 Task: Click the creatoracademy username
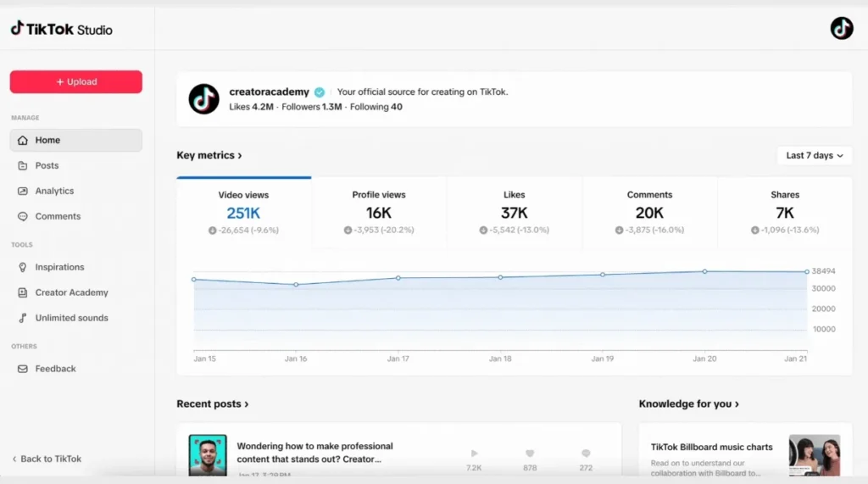[x=269, y=92]
